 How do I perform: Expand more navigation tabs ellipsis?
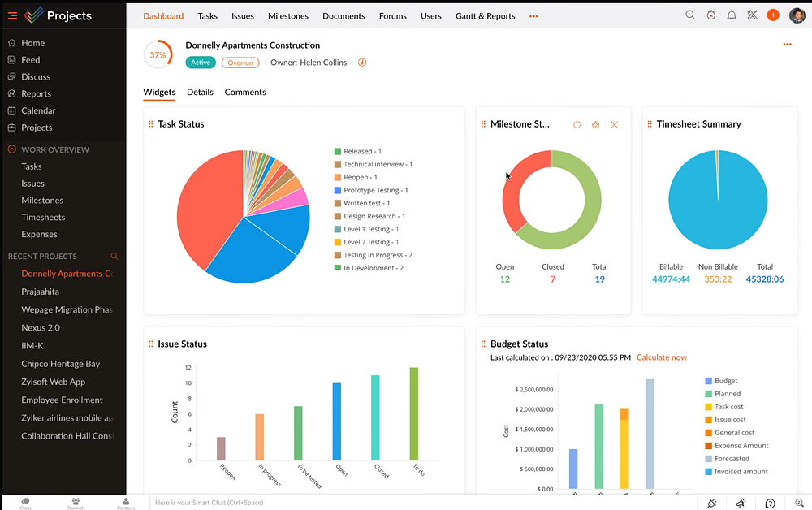[x=533, y=16]
